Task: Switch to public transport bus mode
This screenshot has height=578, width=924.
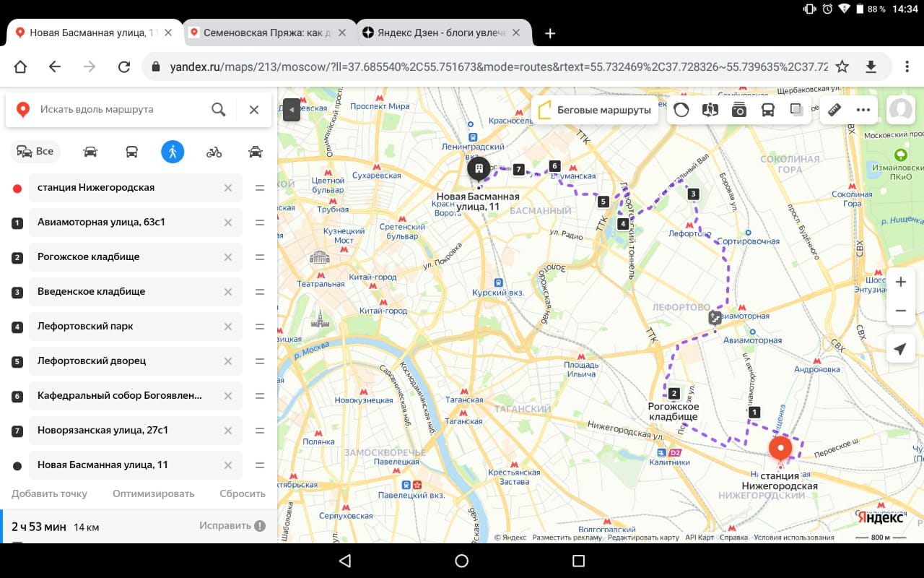Action: [131, 152]
